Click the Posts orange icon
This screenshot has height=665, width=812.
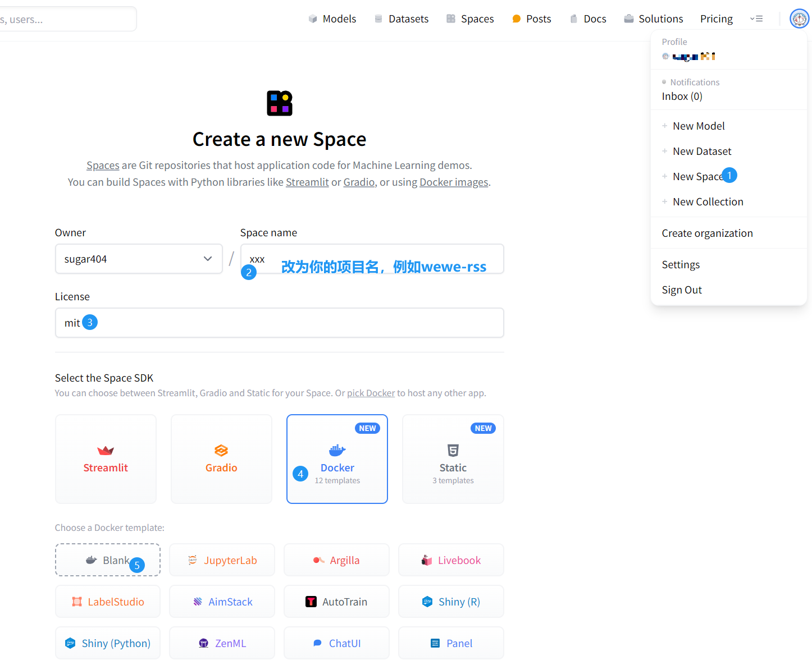[517, 19]
